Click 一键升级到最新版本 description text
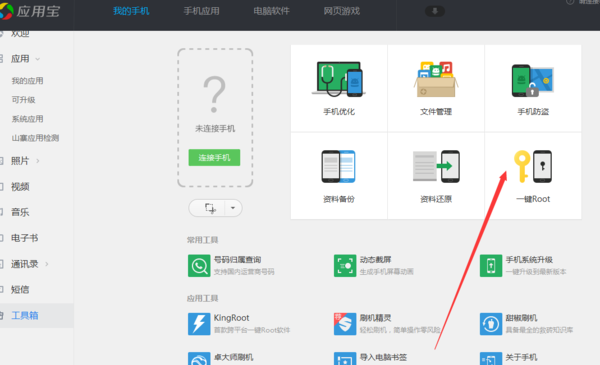Screen dimensions: 600x365 [x=536, y=272]
